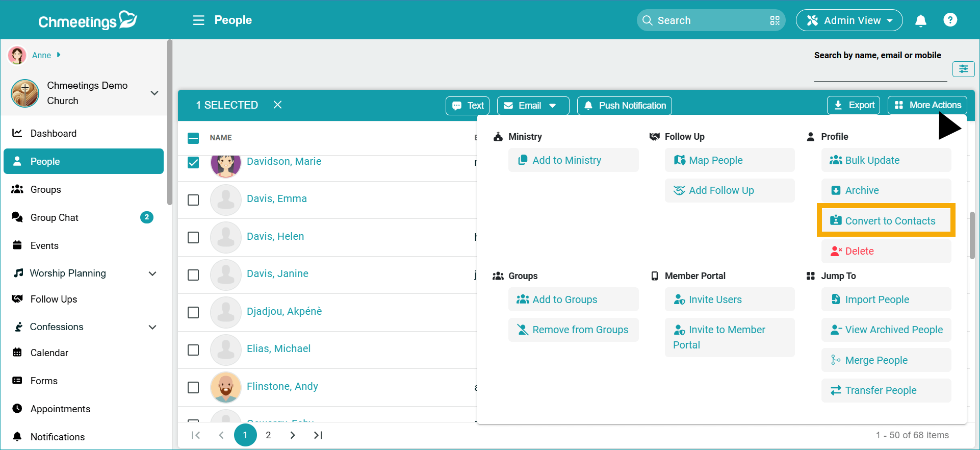Jump to Import People
This screenshot has height=450, width=980.
(886, 299)
